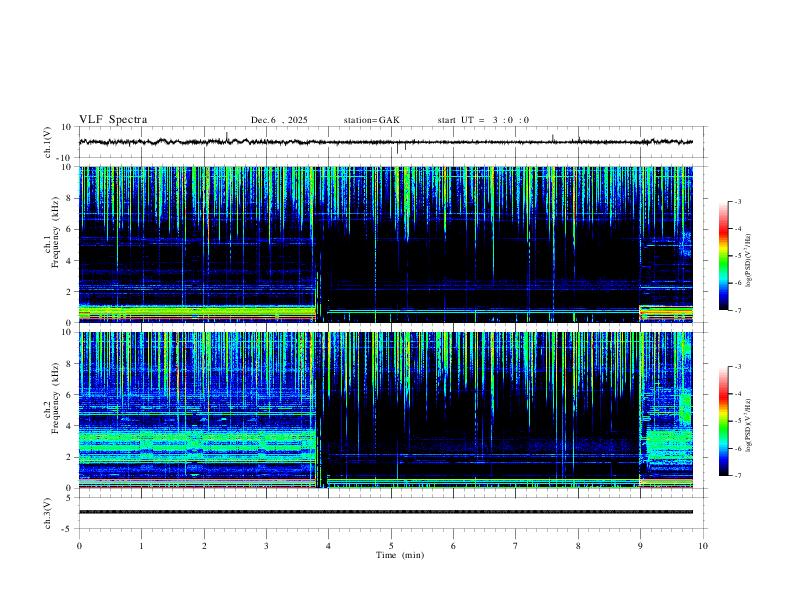Click time axis tick label "9"

click(x=640, y=546)
